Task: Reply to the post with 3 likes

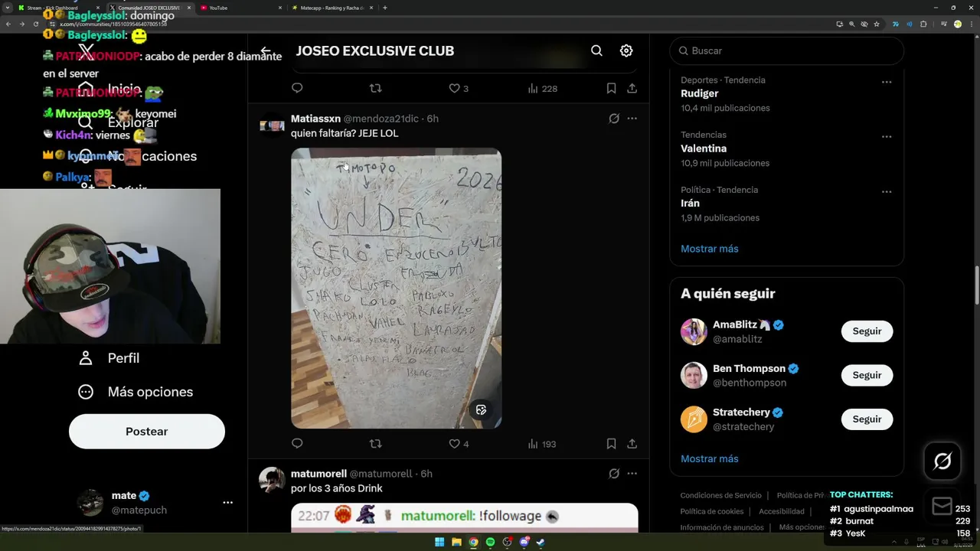Action: click(x=297, y=88)
